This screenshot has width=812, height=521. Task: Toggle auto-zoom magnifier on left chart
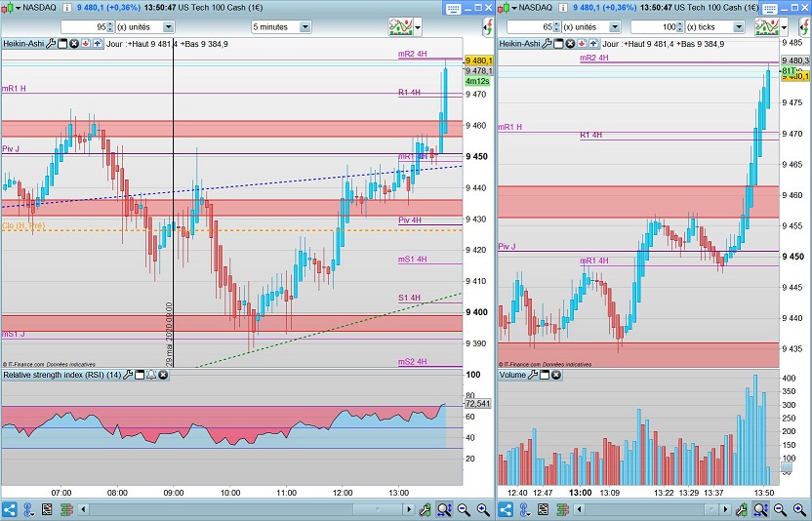point(444,509)
